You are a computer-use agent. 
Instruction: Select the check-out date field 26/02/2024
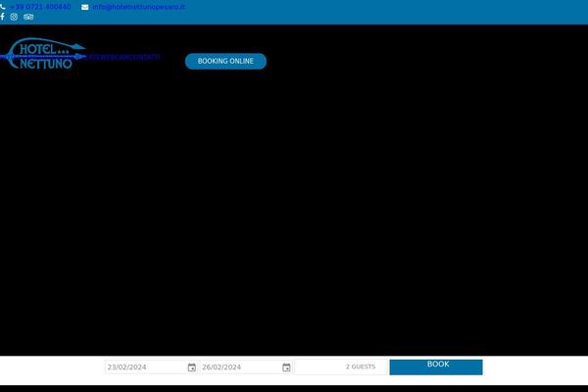246,367
